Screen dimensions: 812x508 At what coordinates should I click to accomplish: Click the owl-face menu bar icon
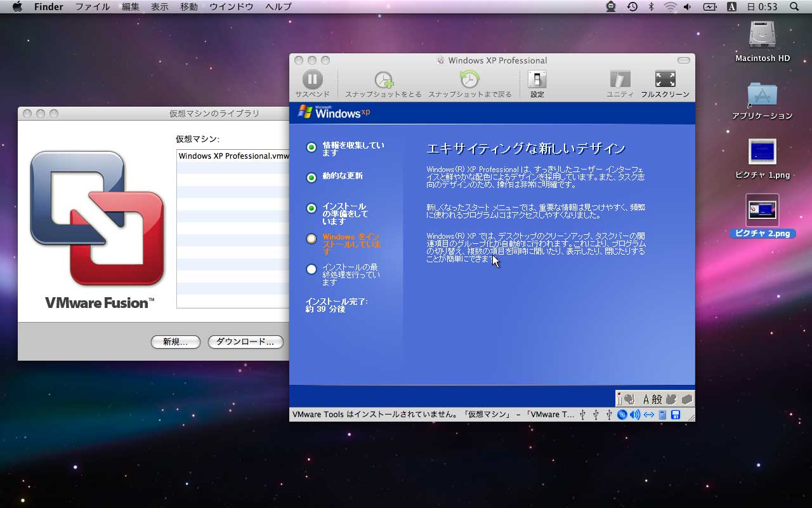tap(611, 6)
